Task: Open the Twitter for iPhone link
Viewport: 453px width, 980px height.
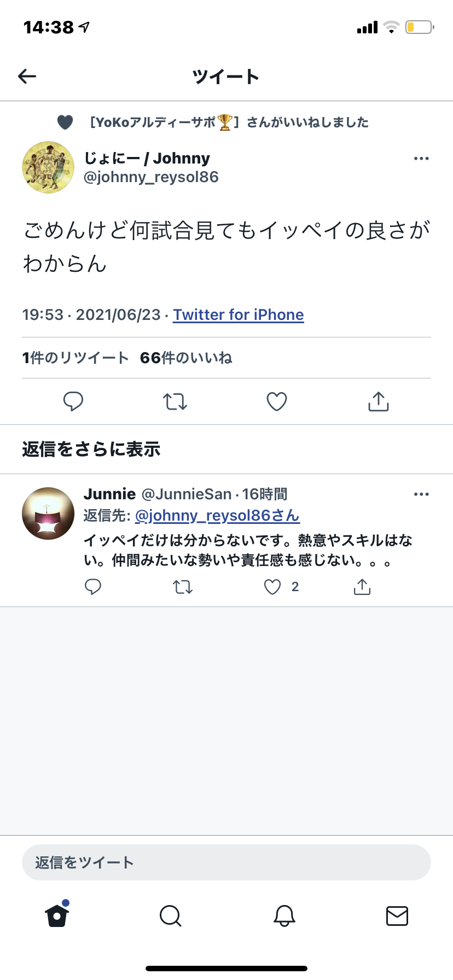Action: click(x=239, y=315)
